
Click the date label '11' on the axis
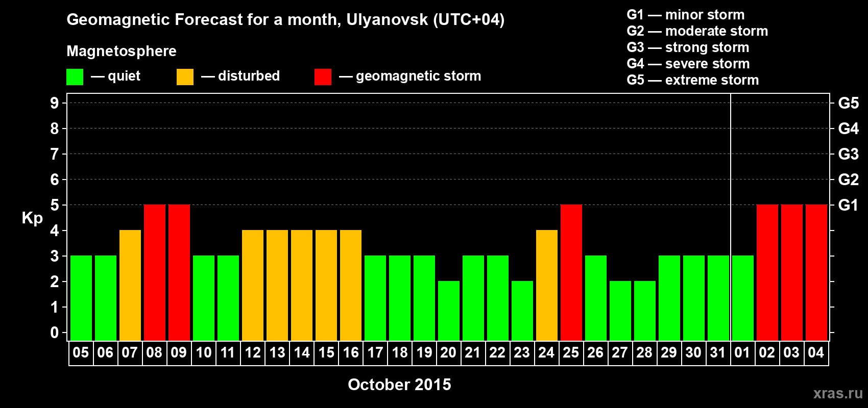228,353
